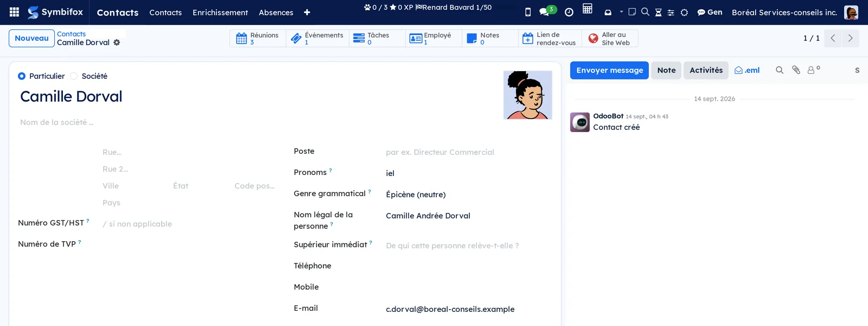This screenshot has width=868, height=326.
Task: Open Genre grammatical Épicène dropdown
Action: point(468,195)
